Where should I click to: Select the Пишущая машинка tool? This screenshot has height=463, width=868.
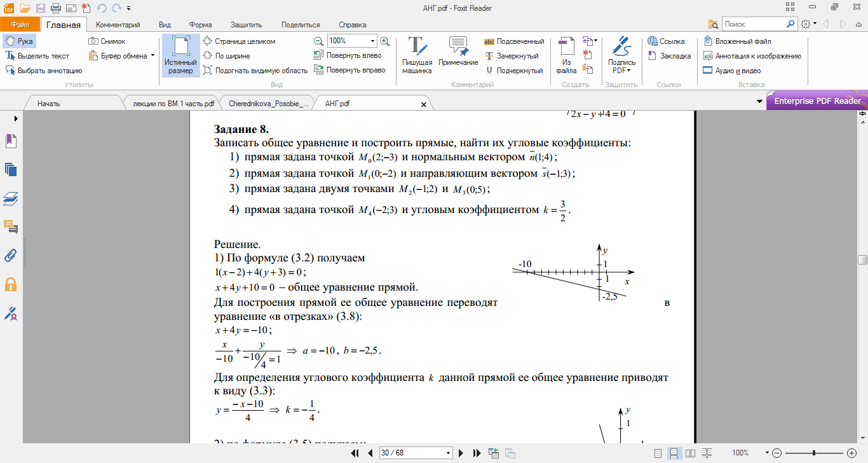pos(417,56)
